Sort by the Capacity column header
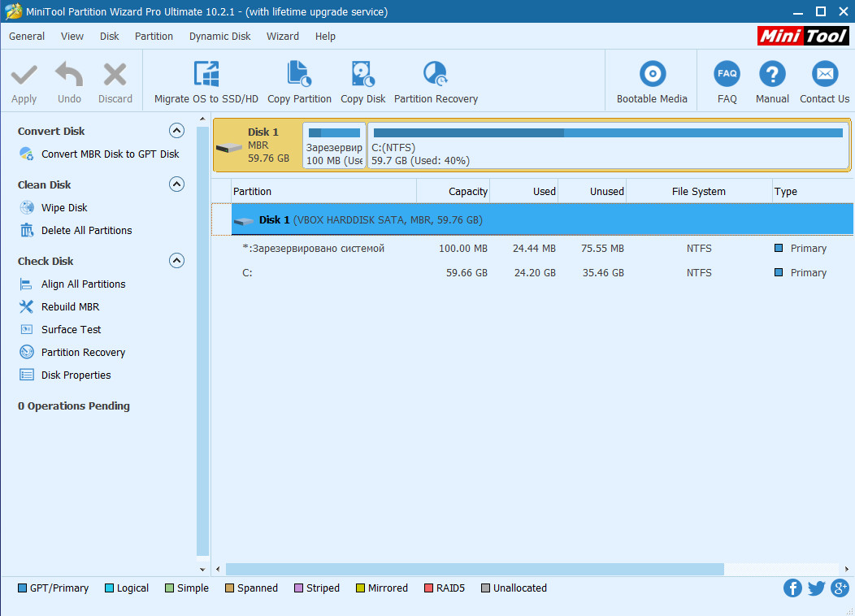855x616 pixels. tap(454, 191)
